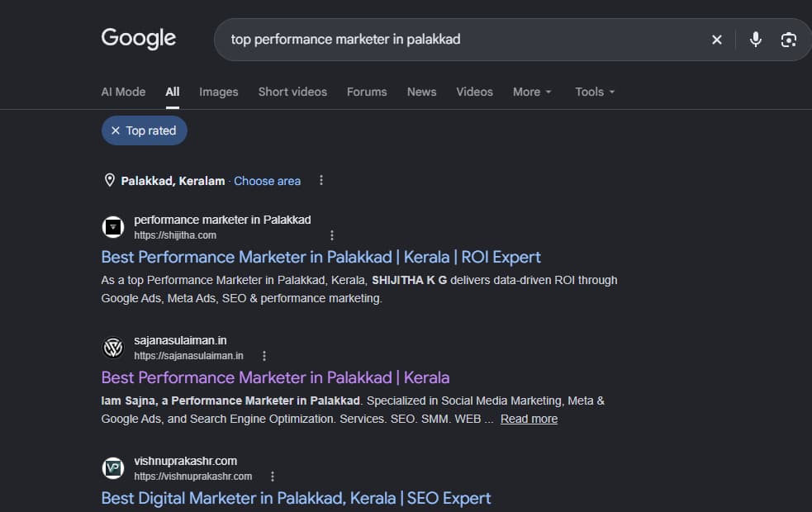Image resolution: width=812 pixels, height=512 pixels.
Task: Open the sajanasulaiman.in 'Best Performance Marketer in Palakkad | Kerala' result
Action: click(x=275, y=378)
